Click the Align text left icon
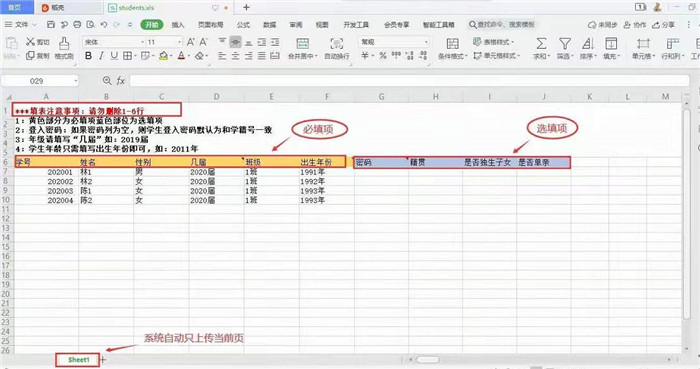 [222, 56]
